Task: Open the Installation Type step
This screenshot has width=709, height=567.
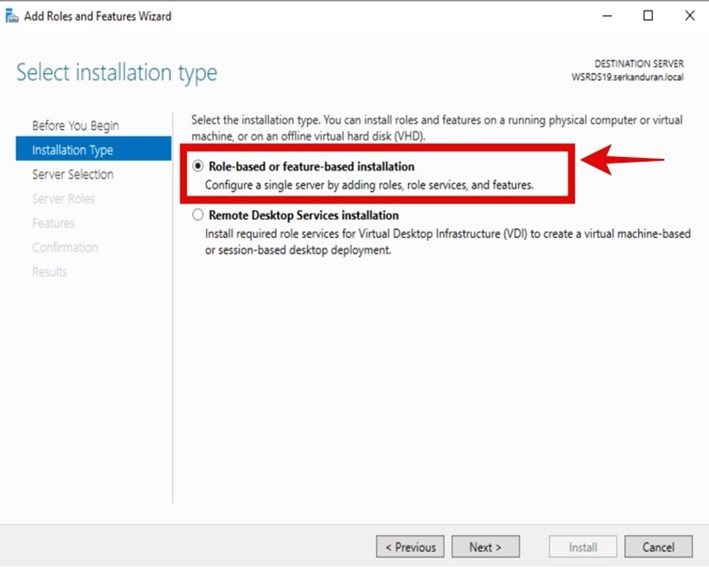Action: (94, 149)
